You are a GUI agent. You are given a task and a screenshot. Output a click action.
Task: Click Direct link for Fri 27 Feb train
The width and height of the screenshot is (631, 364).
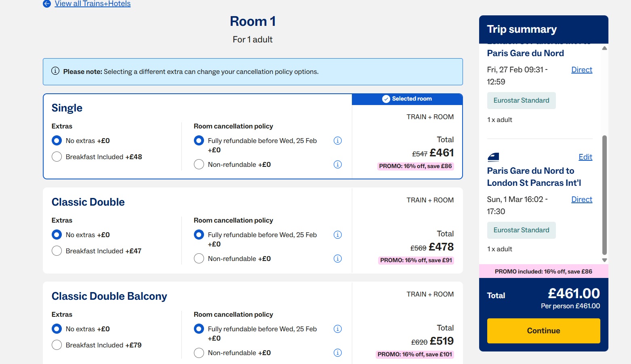pyautogui.click(x=581, y=70)
